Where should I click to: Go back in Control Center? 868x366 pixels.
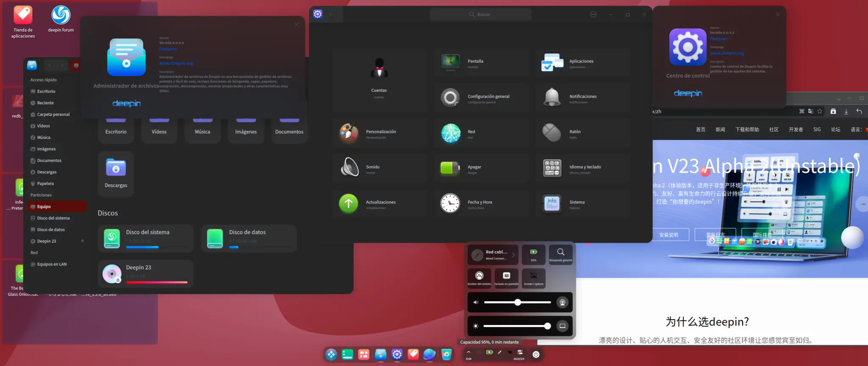coord(331,14)
